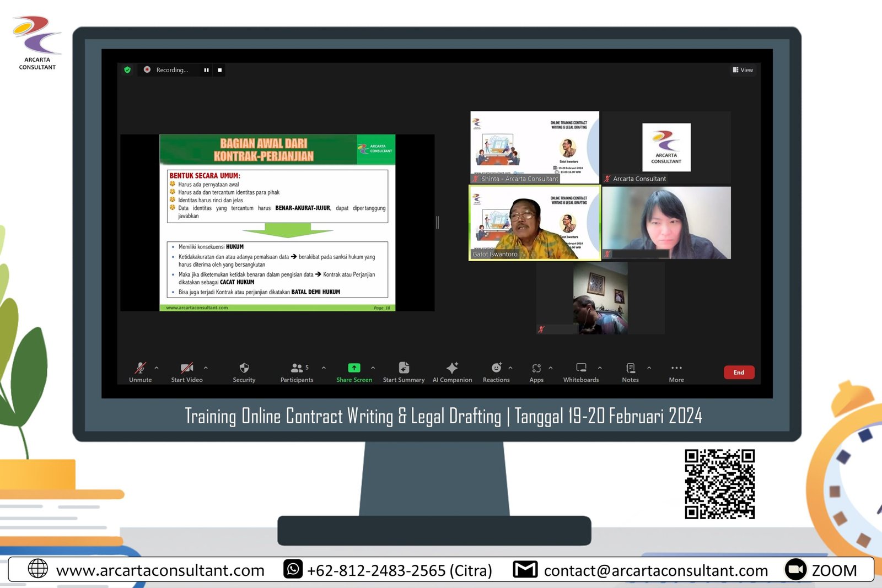
Task: Open the View layout menu
Action: click(743, 70)
